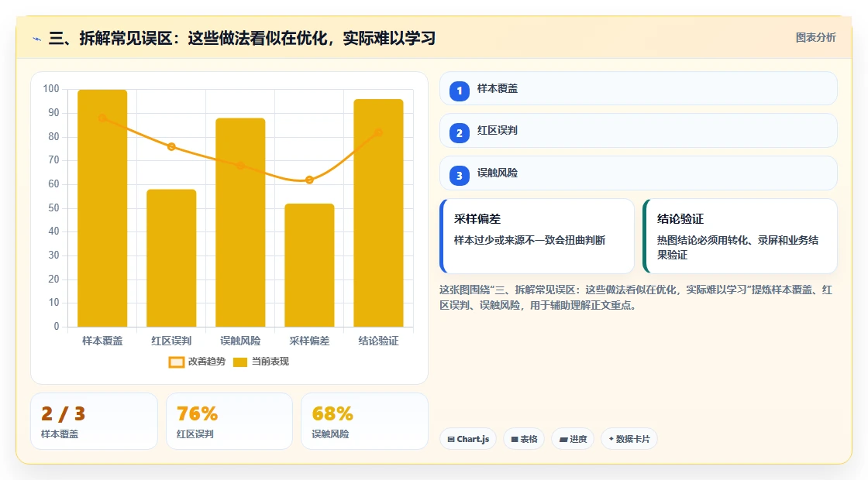Click the Chart.js tag
Screen dimensions: 868x480
(x=468, y=439)
